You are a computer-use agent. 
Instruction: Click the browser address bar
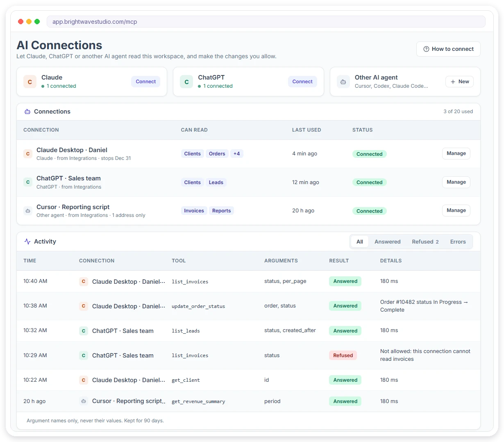(266, 22)
